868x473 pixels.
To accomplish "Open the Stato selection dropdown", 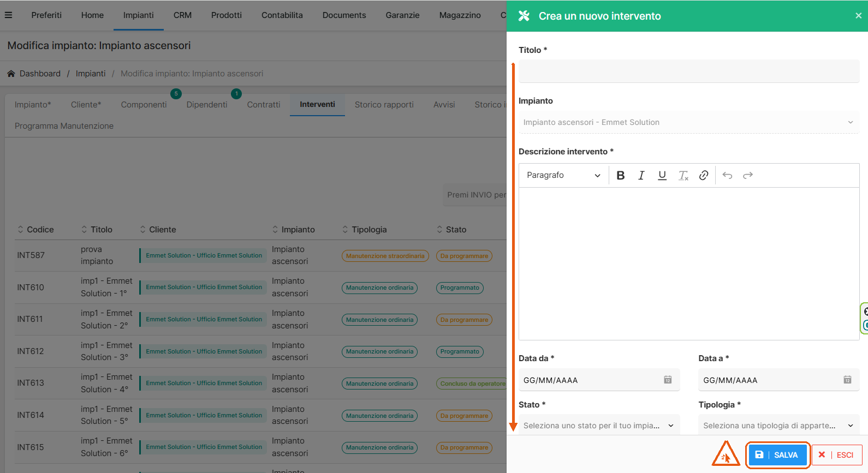I will click(x=599, y=426).
